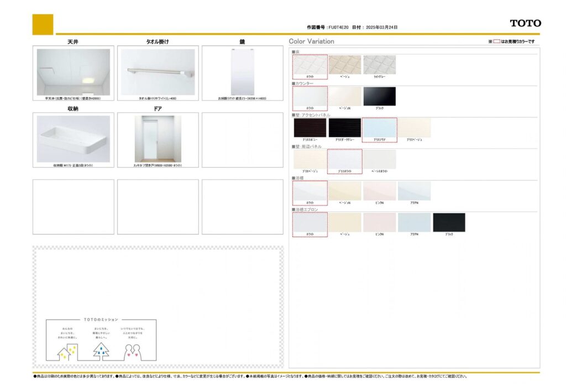Screen dimensions: 566x392
Task: Choose the black counter (カウンター) color swatch
Action: pos(379,96)
